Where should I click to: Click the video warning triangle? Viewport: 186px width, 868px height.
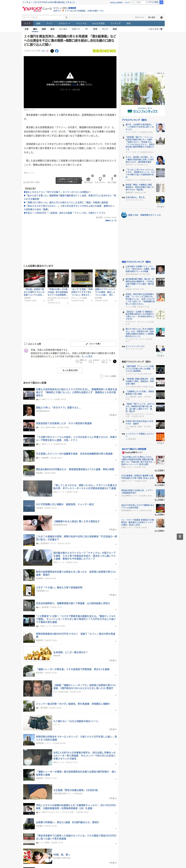point(70,76)
